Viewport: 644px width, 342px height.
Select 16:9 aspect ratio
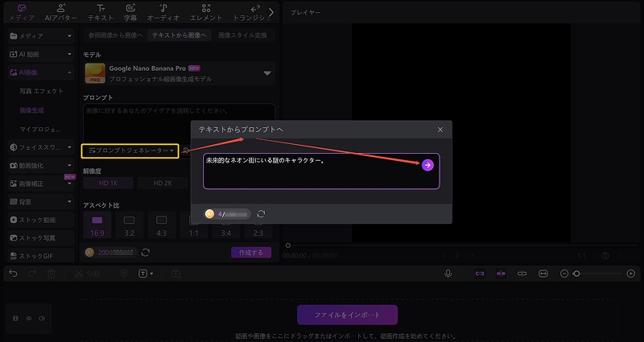coord(97,225)
